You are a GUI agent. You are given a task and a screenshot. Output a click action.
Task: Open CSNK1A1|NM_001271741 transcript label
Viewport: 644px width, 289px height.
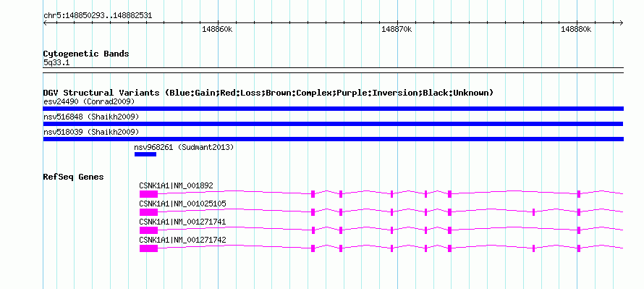click(x=182, y=222)
